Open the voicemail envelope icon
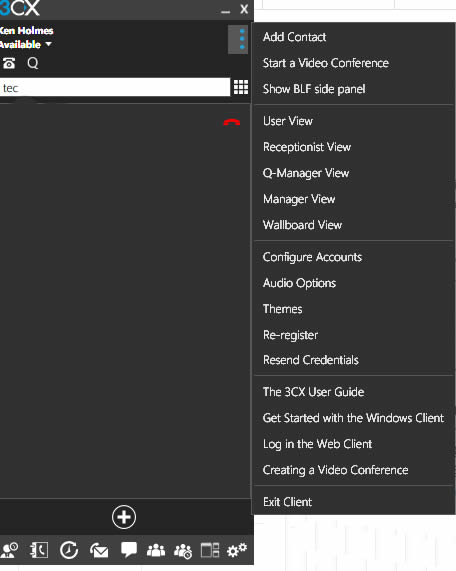Image resolution: width=456 pixels, height=571 pixels. 99,550
